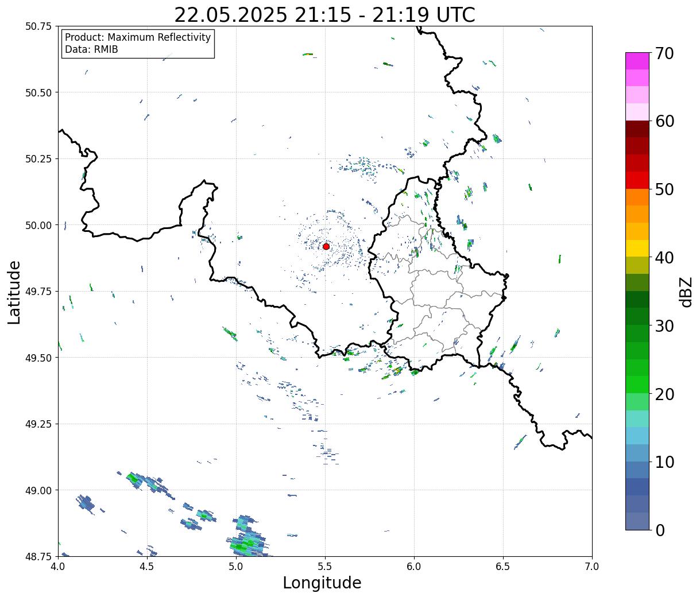Click the colorbar tick label 20

(664, 394)
